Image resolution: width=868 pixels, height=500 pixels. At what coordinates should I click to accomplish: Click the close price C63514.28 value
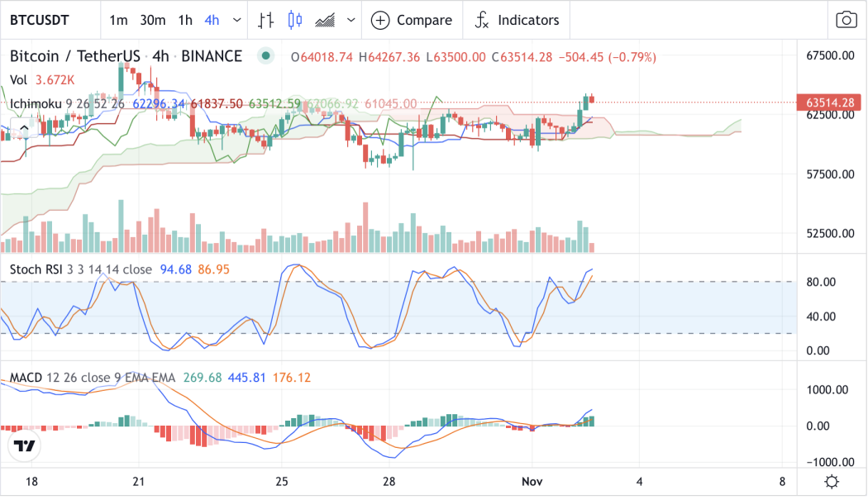[x=522, y=57]
